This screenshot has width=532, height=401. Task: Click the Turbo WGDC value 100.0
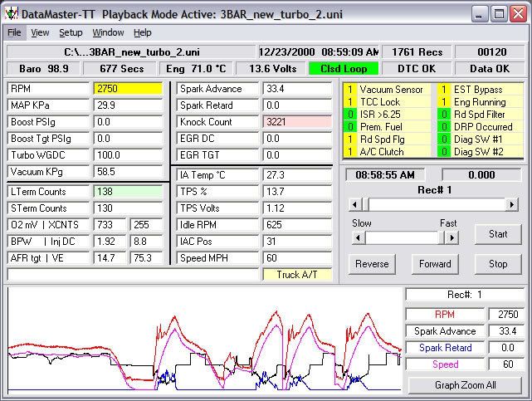click(x=128, y=155)
